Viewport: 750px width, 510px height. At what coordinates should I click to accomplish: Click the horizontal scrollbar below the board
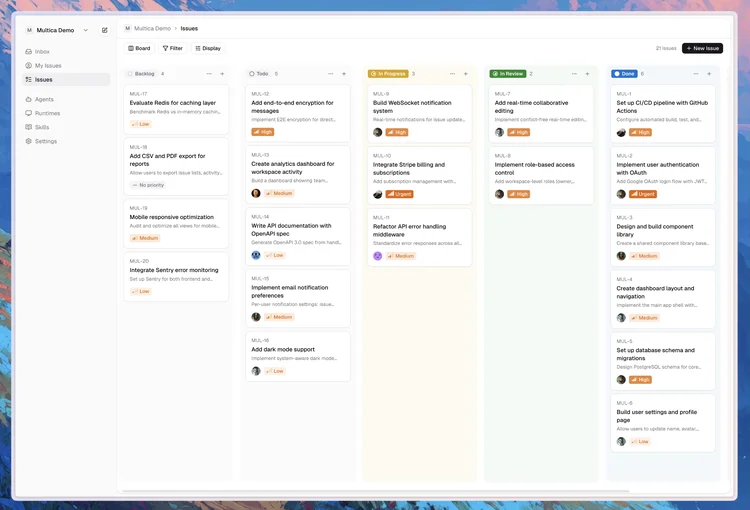point(375,491)
